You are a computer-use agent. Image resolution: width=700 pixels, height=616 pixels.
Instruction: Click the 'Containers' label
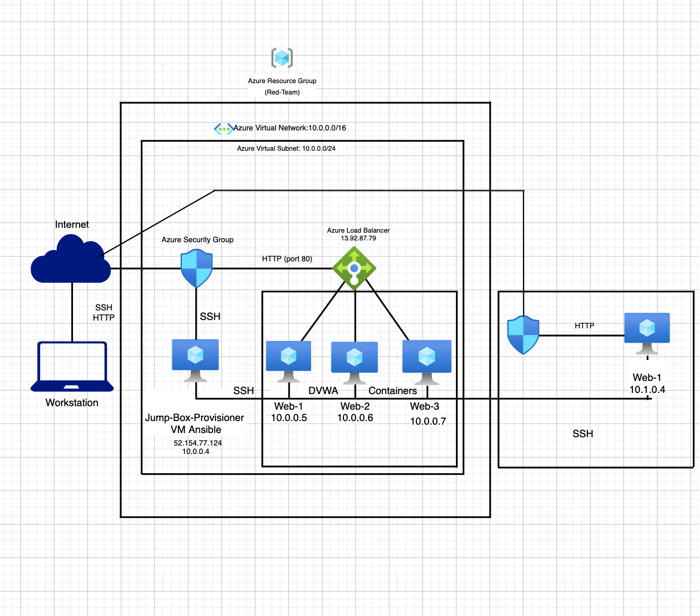point(393,391)
